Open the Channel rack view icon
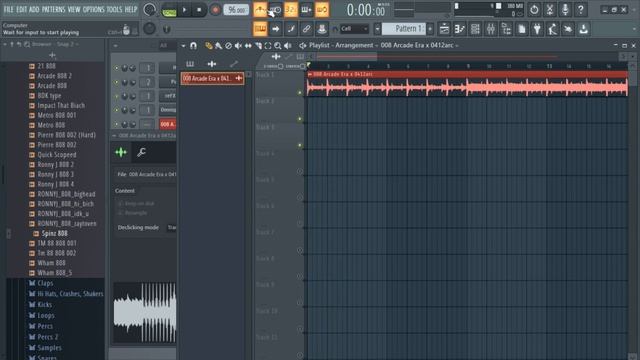Screen dimensions: 640x360 click(x=475, y=29)
